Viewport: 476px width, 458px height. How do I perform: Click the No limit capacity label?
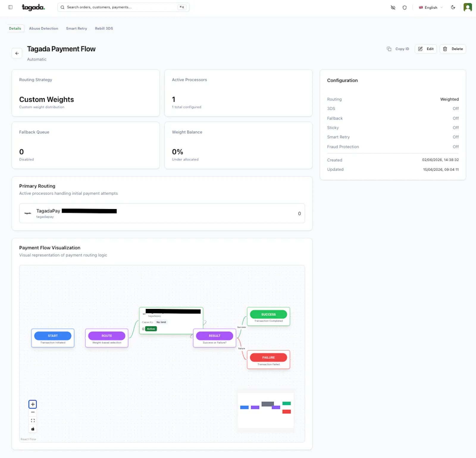pos(161,322)
